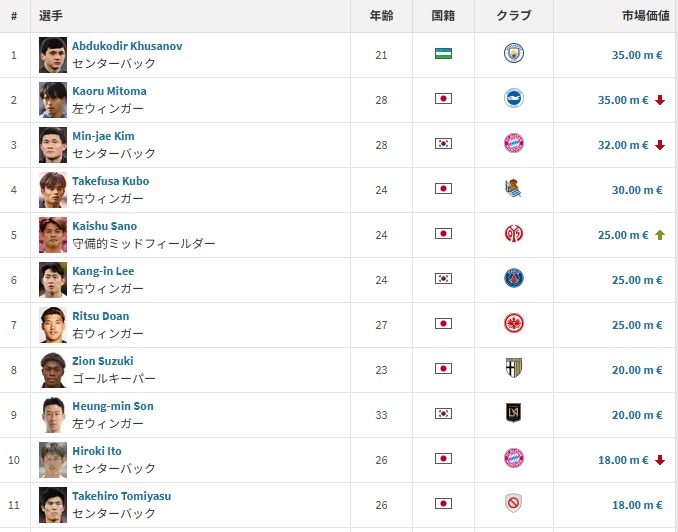Viewport: 678px width, 532px height.
Task: Click the Brighton club crest for Mitoma
Action: pos(514,99)
